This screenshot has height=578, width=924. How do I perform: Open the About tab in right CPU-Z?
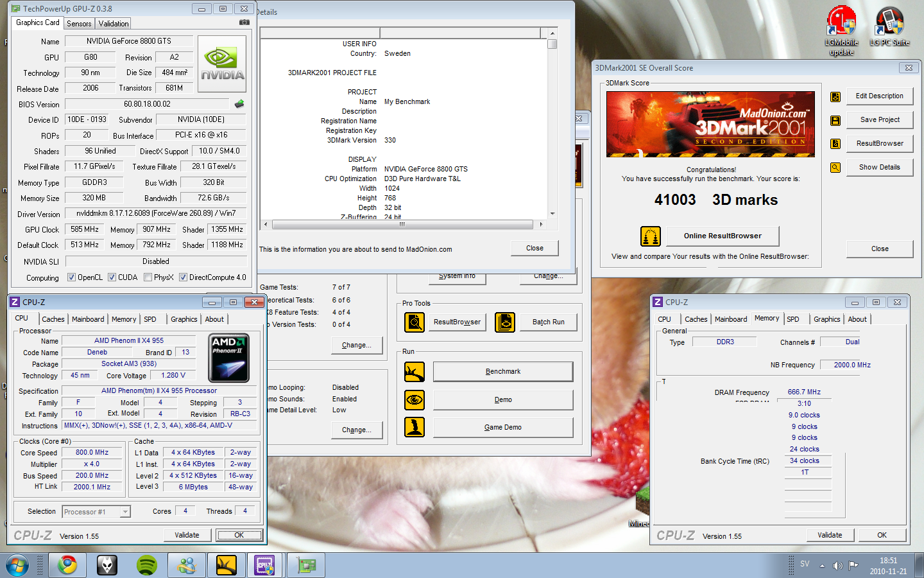pyautogui.click(x=857, y=319)
